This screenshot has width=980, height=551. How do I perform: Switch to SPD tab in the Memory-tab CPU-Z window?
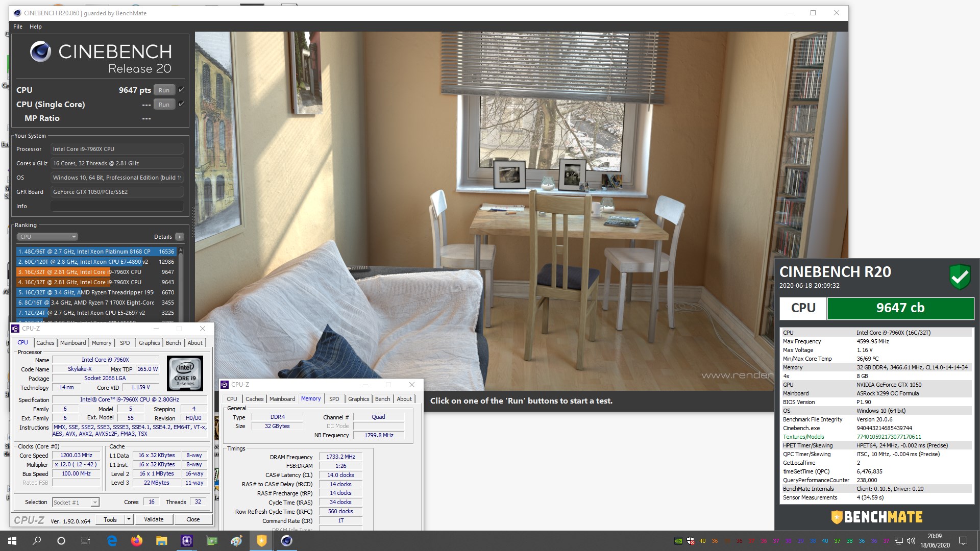(x=334, y=399)
